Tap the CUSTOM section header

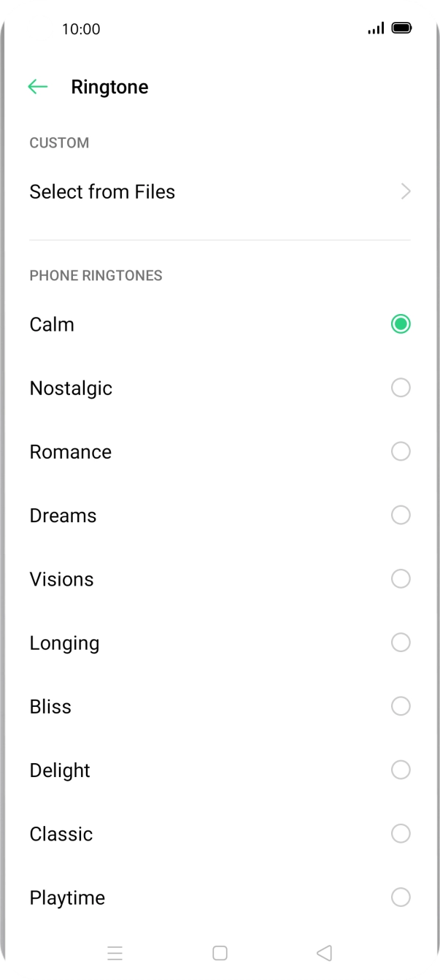[59, 142]
